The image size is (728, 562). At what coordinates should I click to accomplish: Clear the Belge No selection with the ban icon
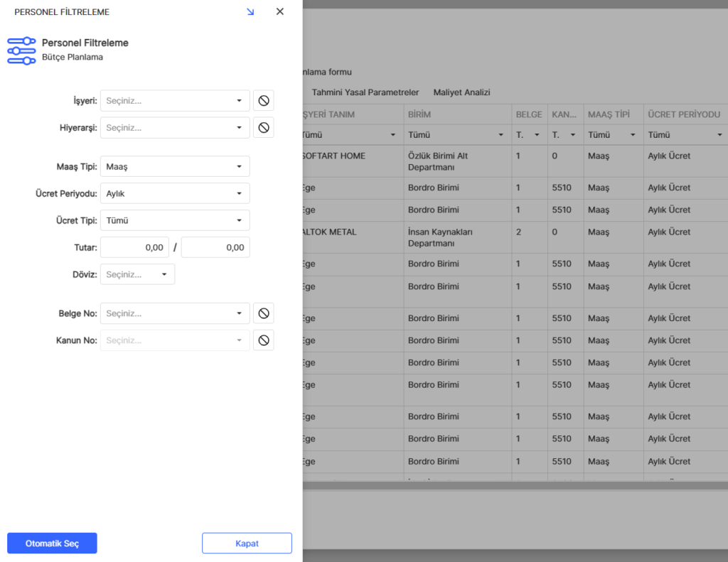pos(263,313)
